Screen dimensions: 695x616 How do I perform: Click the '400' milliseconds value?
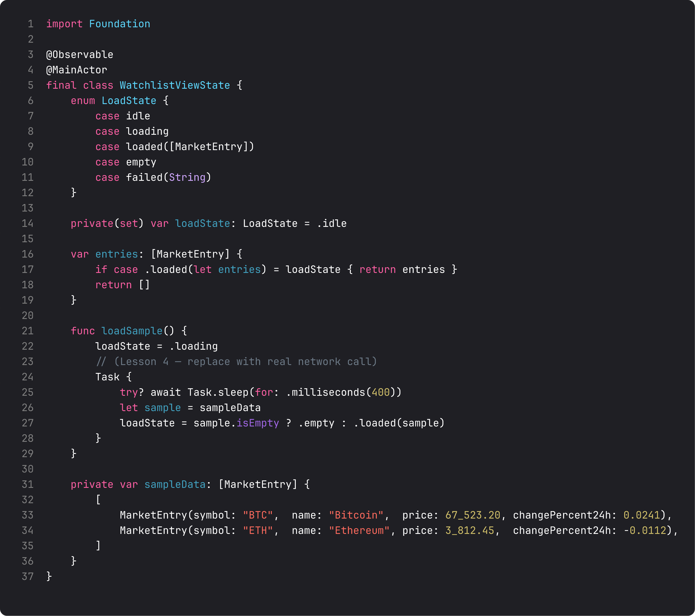380,392
